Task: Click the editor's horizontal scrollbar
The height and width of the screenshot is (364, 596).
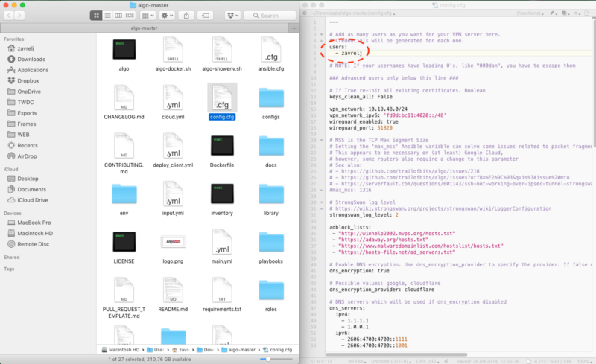Action: [396, 354]
